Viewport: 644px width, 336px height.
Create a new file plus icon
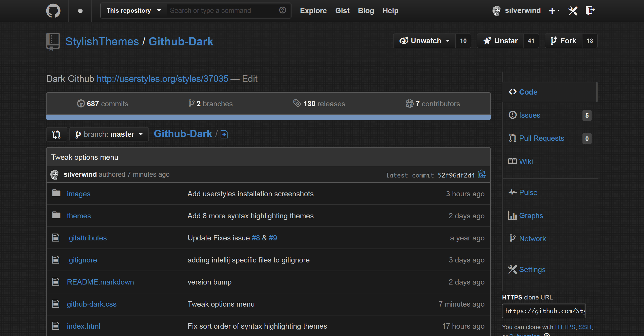tap(224, 134)
